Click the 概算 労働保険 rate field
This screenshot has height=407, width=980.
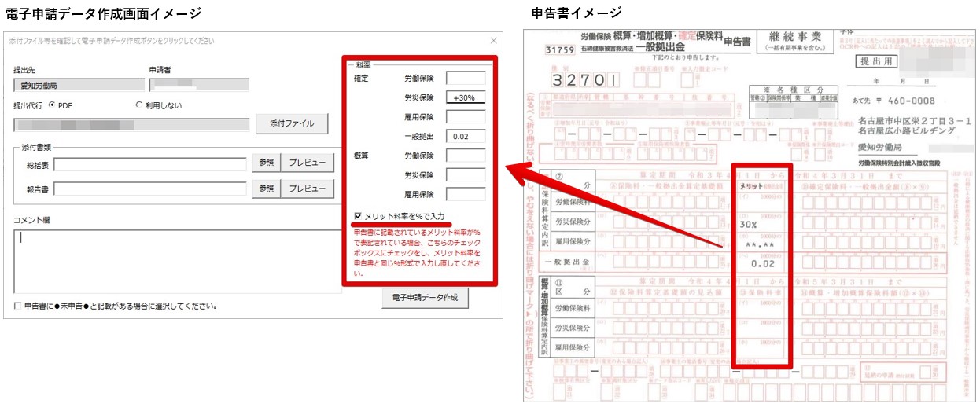(466, 156)
